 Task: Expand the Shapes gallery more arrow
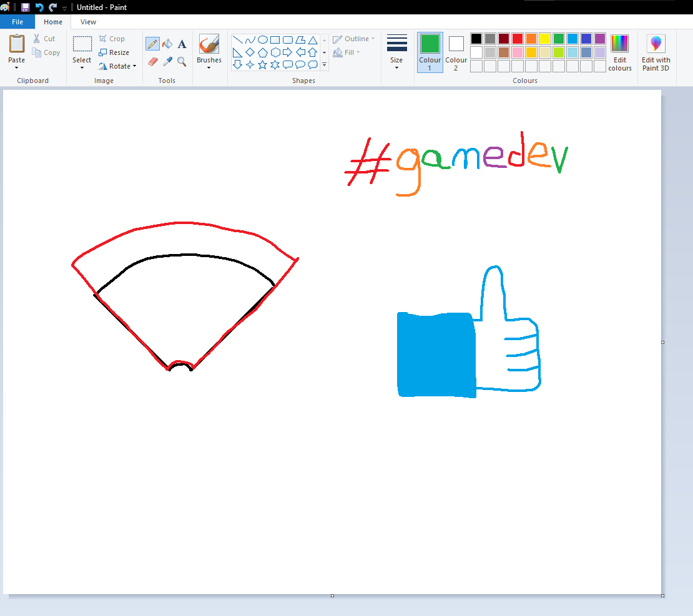[x=325, y=65]
